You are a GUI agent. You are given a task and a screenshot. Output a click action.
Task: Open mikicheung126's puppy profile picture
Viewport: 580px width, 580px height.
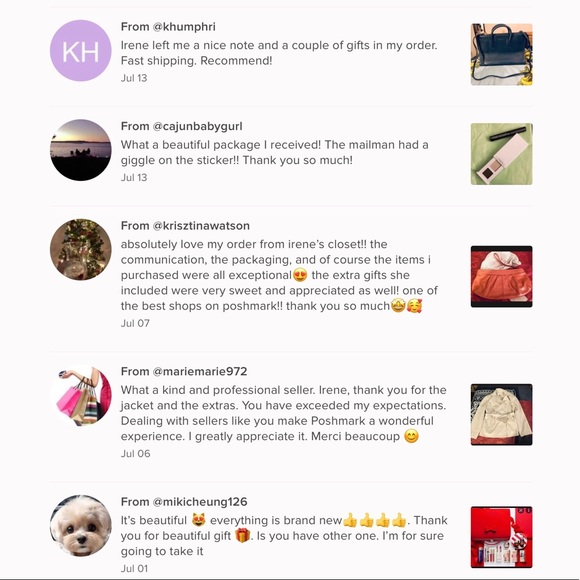(x=81, y=526)
